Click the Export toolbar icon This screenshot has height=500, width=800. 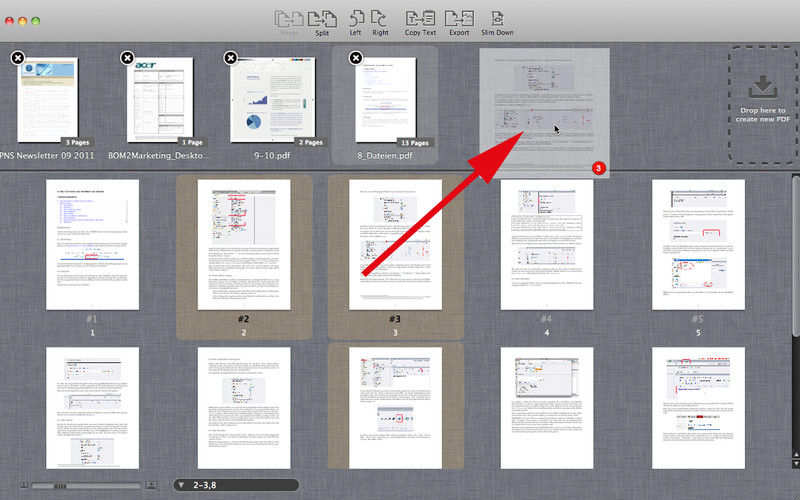pos(459,23)
